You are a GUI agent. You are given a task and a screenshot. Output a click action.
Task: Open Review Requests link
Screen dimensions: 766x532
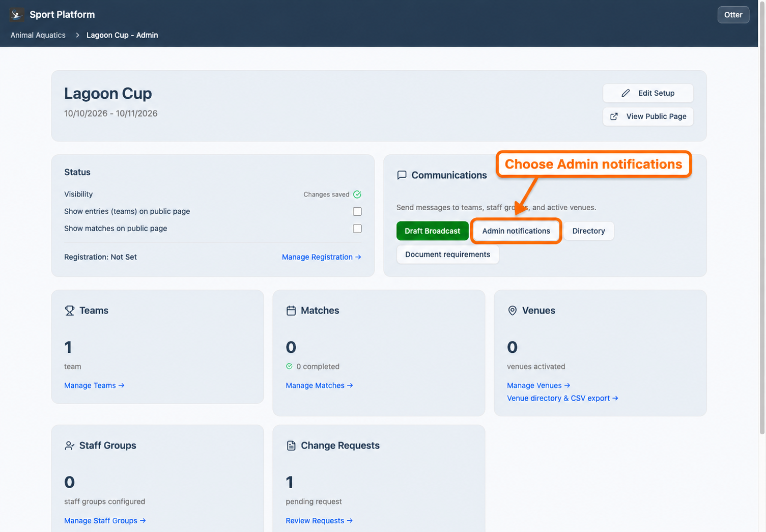click(319, 521)
